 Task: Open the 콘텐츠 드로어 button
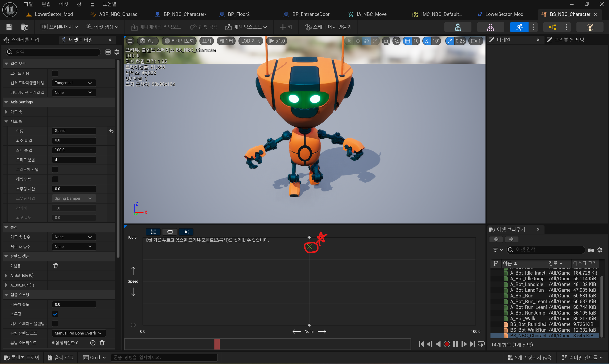(x=22, y=358)
